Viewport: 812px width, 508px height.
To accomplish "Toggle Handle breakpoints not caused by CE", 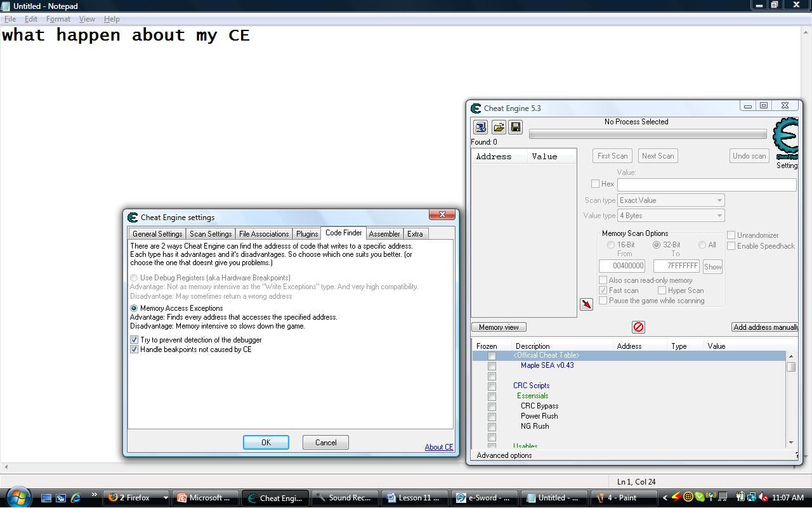I will point(134,349).
